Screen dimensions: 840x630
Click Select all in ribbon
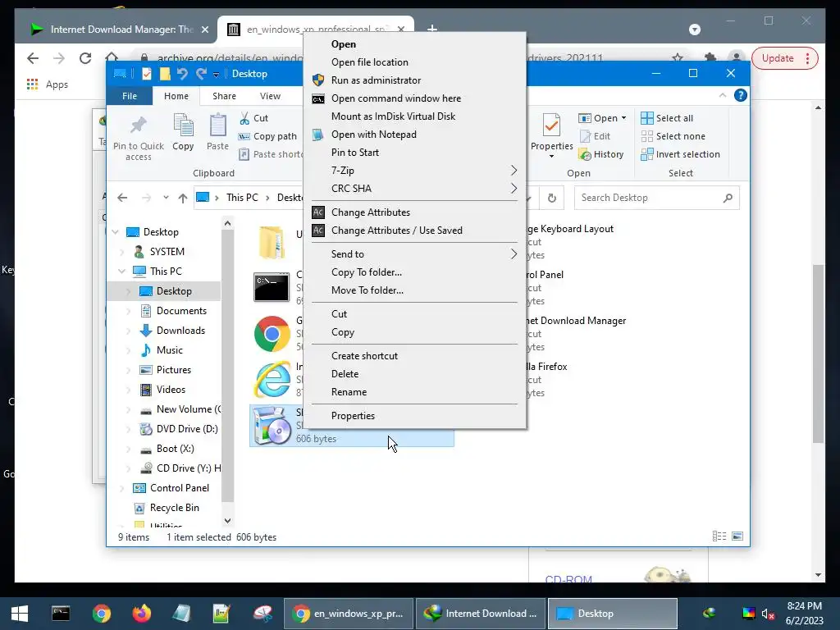coord(667,118)
